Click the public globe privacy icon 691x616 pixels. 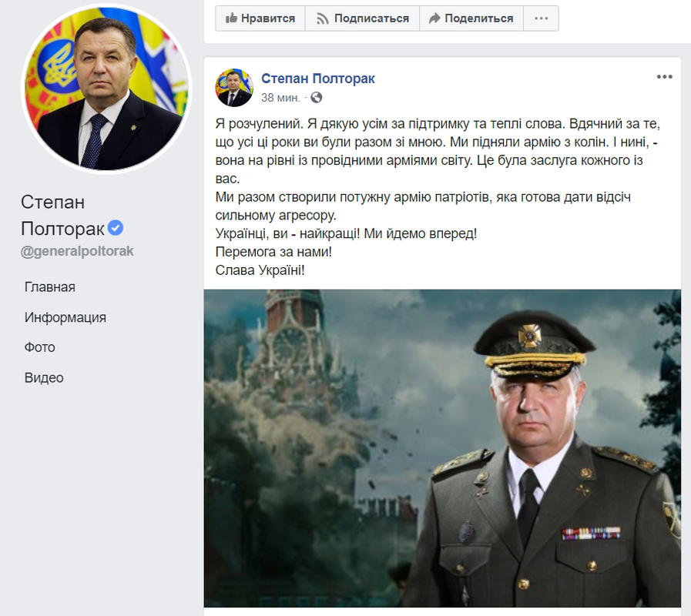point(316,97)
